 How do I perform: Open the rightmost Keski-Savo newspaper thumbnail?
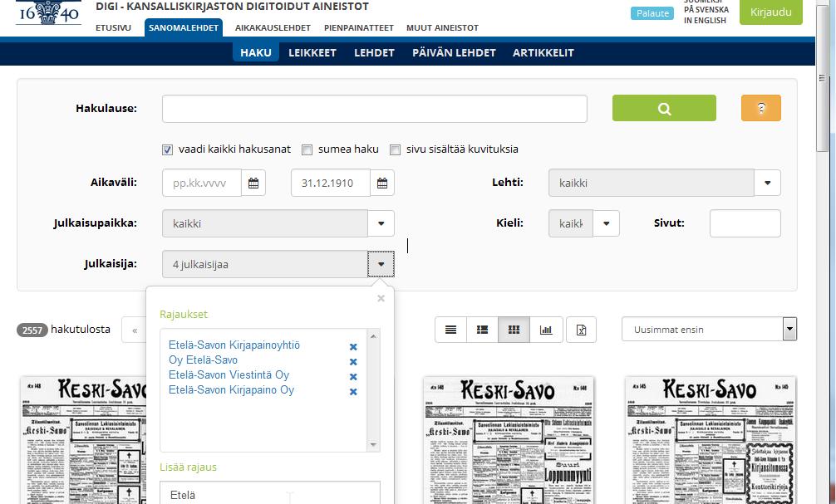[711, 440]
